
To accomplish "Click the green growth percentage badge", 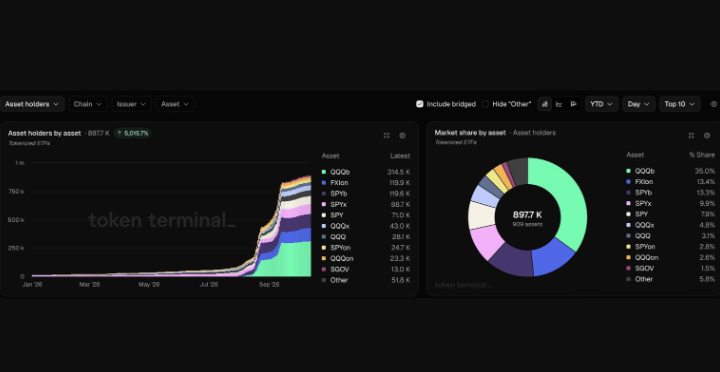I will [132, 133].
